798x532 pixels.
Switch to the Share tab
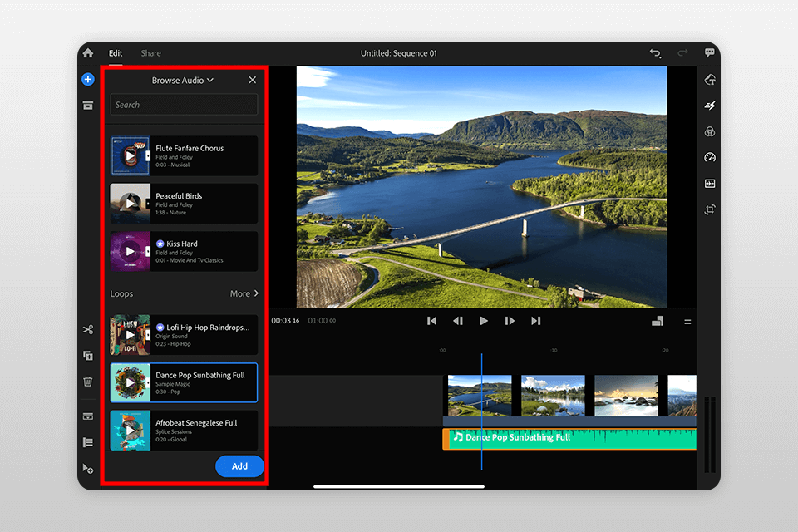point(150,53)
